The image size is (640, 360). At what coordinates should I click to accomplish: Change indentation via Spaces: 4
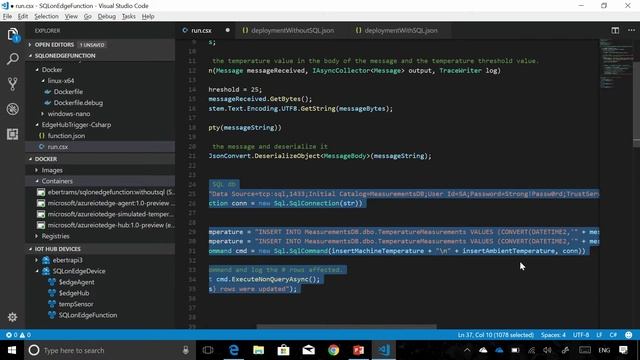click(x=553, y=335)
